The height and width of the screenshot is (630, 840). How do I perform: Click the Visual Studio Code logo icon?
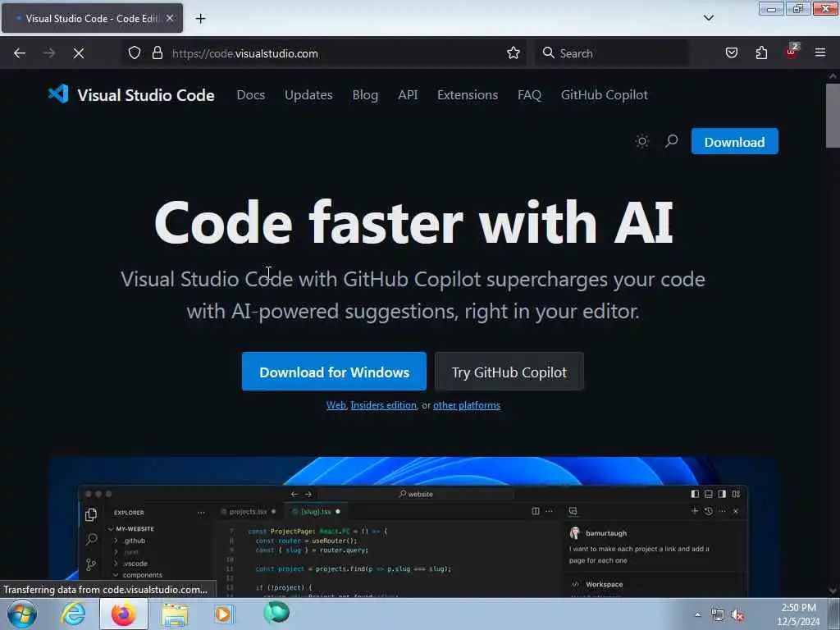coord(58,94)
